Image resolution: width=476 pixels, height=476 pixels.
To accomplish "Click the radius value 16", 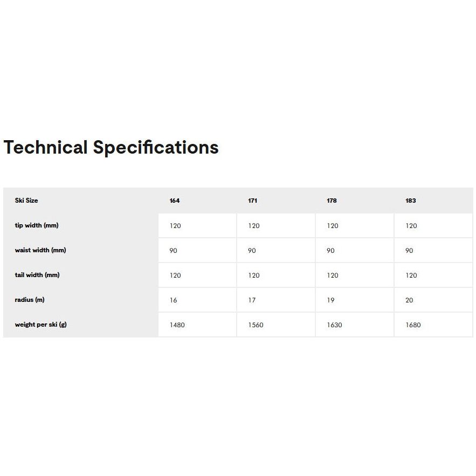I will (x=173, y=300).
